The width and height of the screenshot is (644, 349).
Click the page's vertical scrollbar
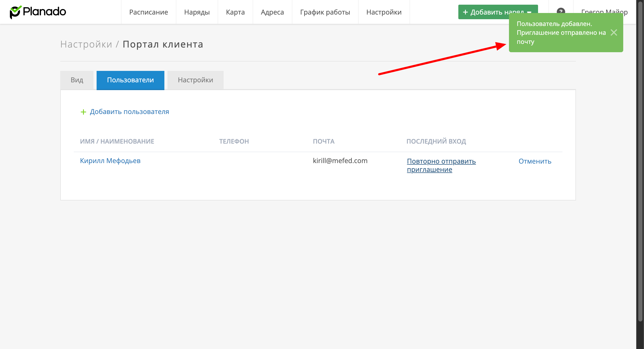[x=640, y=161]
